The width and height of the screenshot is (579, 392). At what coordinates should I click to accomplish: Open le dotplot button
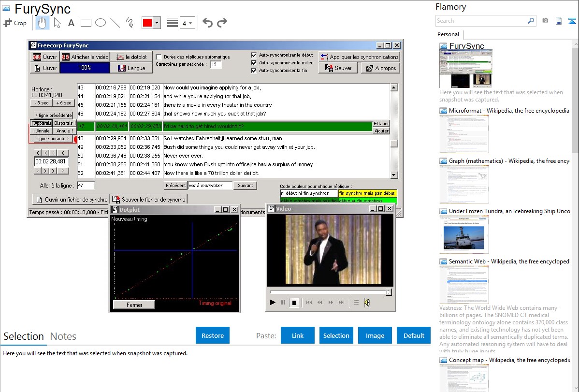point(131,57)
